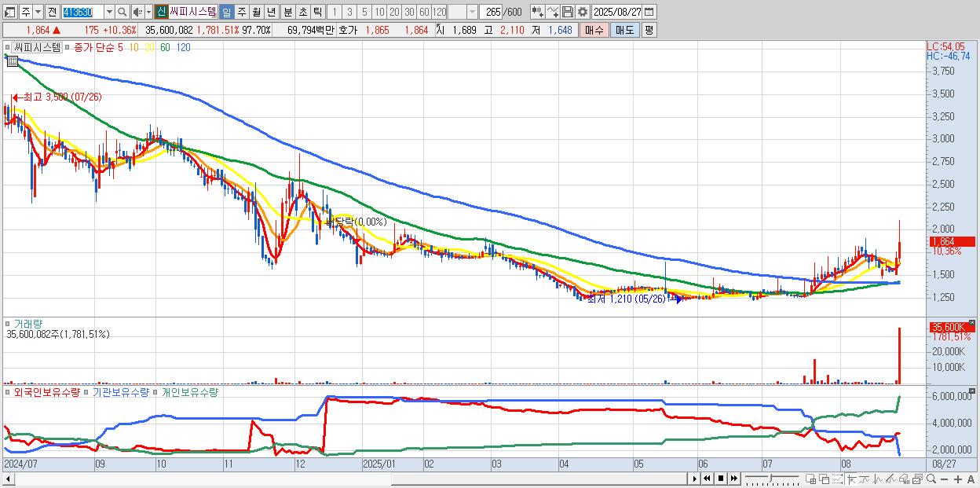
Task: Click the play playback button
Action: coord(694,479)
